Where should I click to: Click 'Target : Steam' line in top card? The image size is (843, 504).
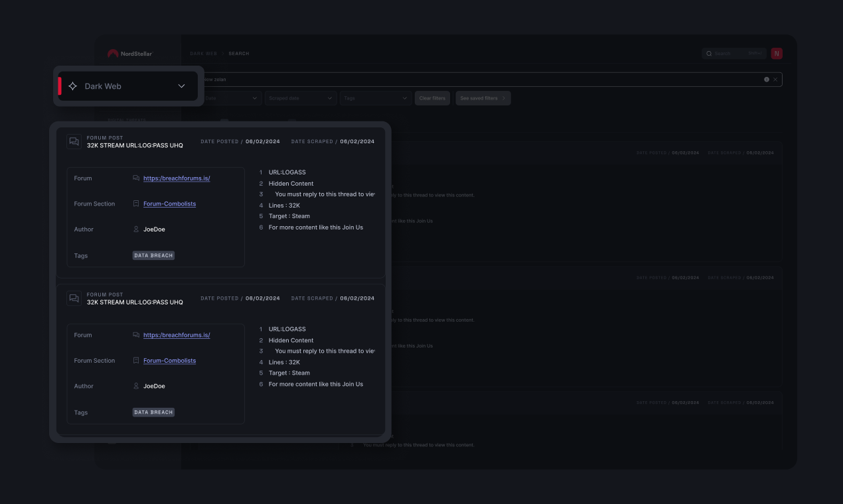click(x=289, y=216)
